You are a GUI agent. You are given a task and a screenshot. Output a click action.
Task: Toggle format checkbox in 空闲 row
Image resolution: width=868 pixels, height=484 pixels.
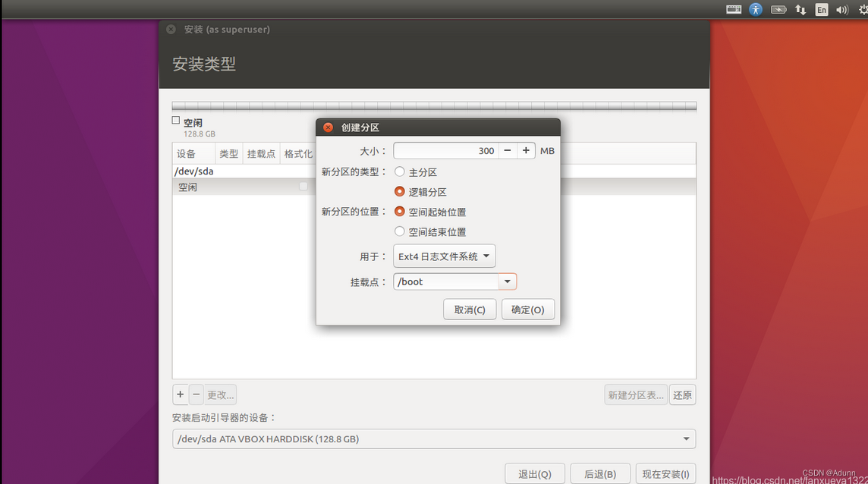[x=303, y=186]
